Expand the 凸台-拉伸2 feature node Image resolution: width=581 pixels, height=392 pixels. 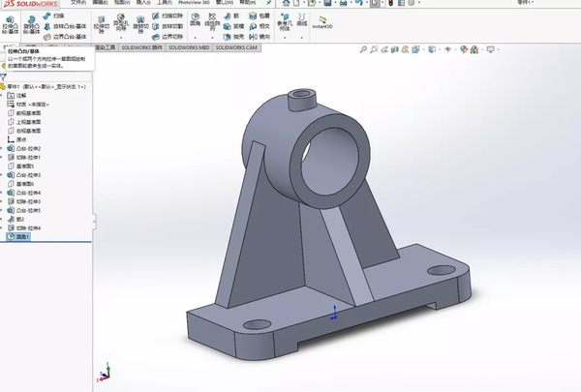tap(4, 146)
